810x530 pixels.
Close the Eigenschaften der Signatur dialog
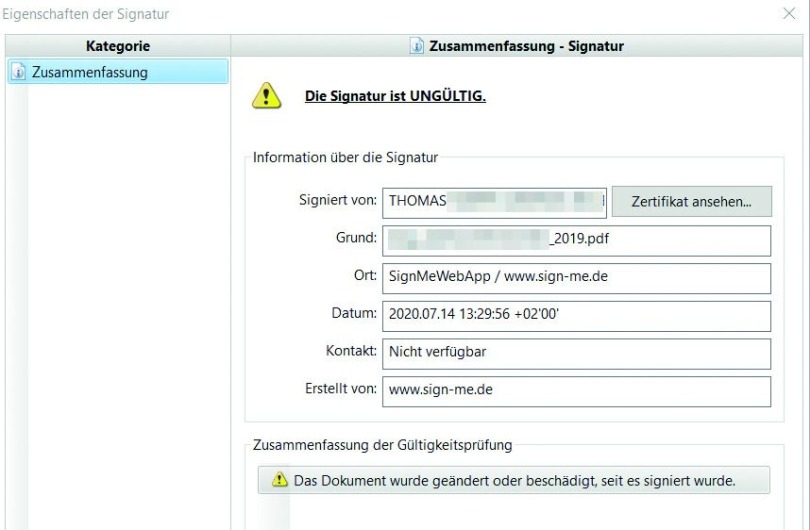(789, 13)
